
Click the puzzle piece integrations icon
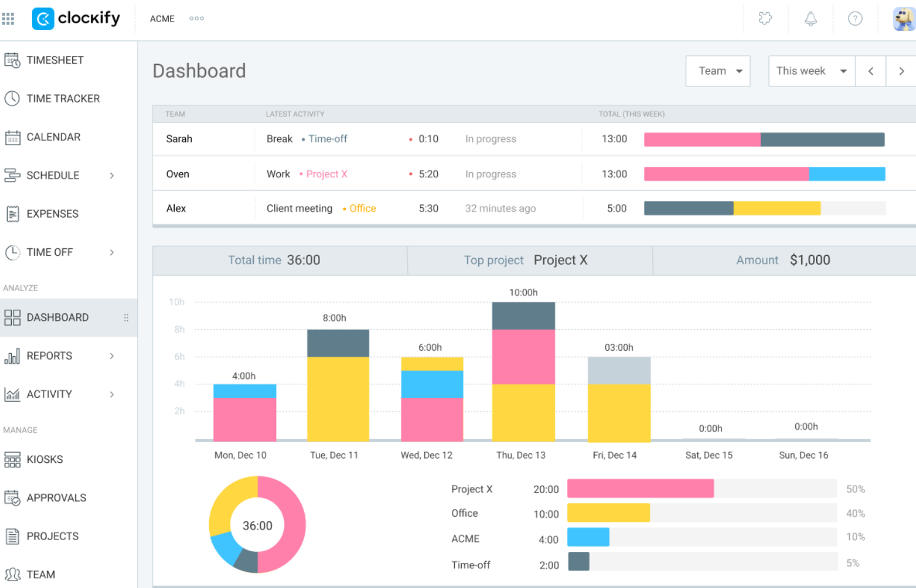(x=765, y=18)
